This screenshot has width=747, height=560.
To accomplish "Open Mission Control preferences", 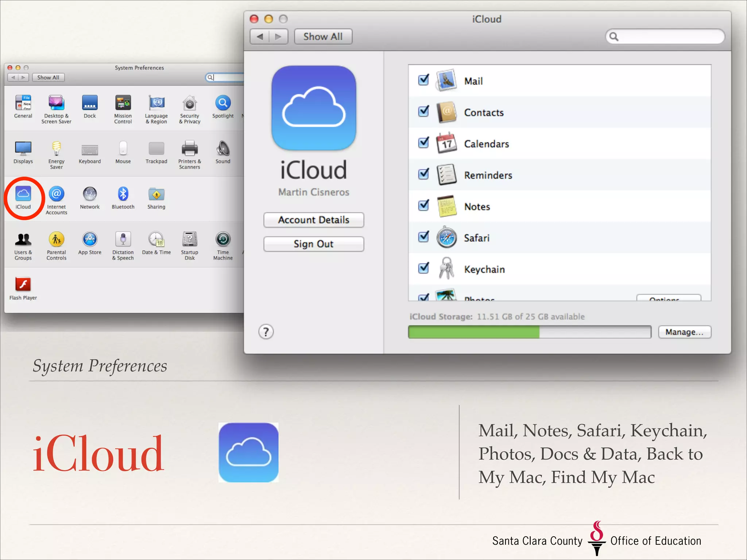I will click(123, 109).
